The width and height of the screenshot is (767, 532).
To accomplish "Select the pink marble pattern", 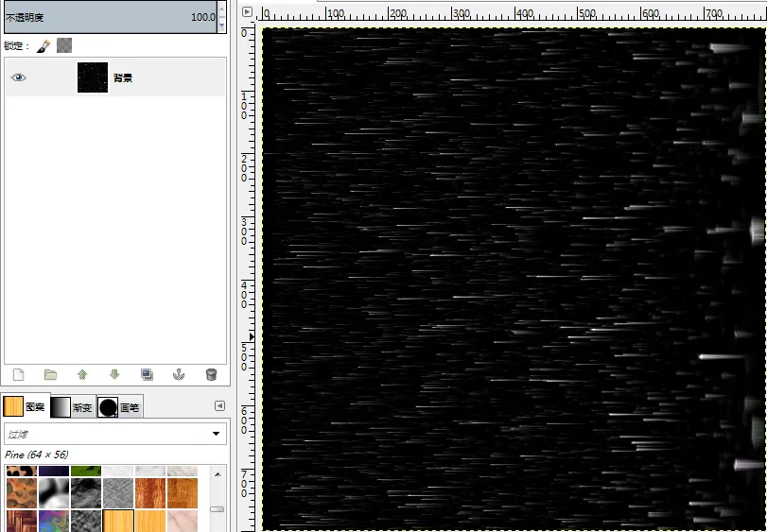I will tap(183, 521).
